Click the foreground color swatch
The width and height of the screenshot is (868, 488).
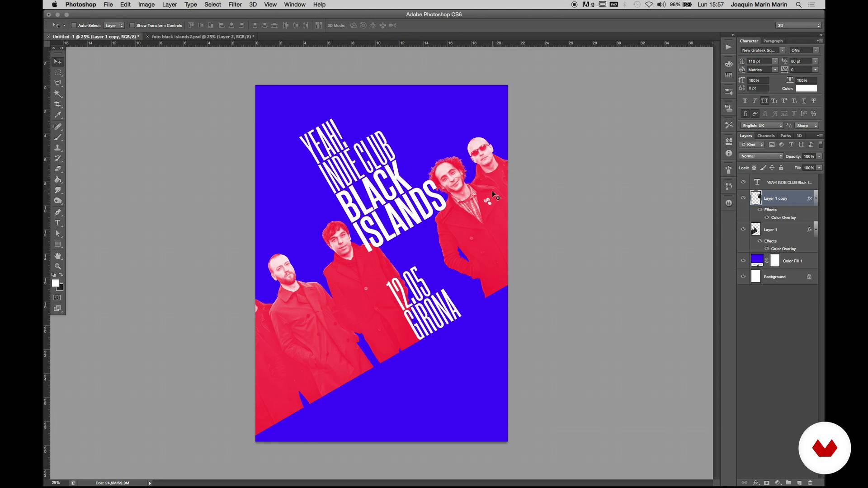[55, 283]
